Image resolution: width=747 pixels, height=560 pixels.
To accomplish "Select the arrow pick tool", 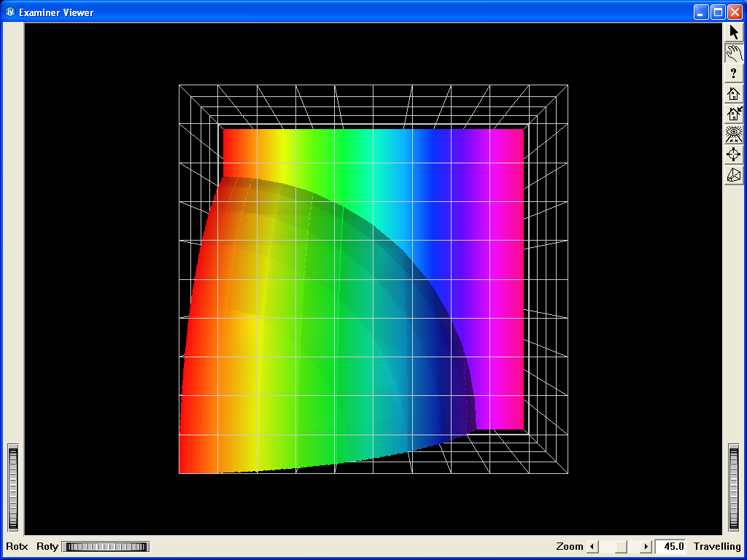I will click(x=734, y=31).
